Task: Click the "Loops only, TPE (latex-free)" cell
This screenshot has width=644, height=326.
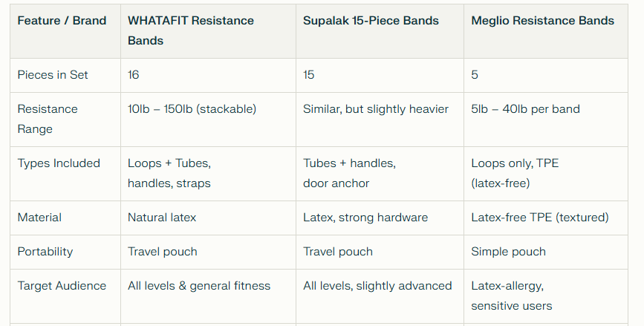Action: pyautogui.click(x=515, y=173)
